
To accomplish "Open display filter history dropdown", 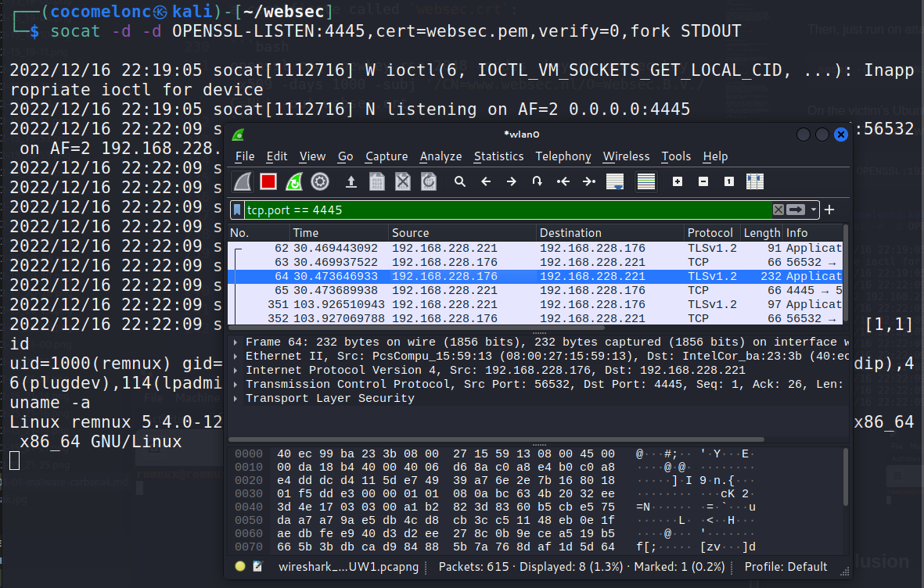I will click(x=813, y=210).
